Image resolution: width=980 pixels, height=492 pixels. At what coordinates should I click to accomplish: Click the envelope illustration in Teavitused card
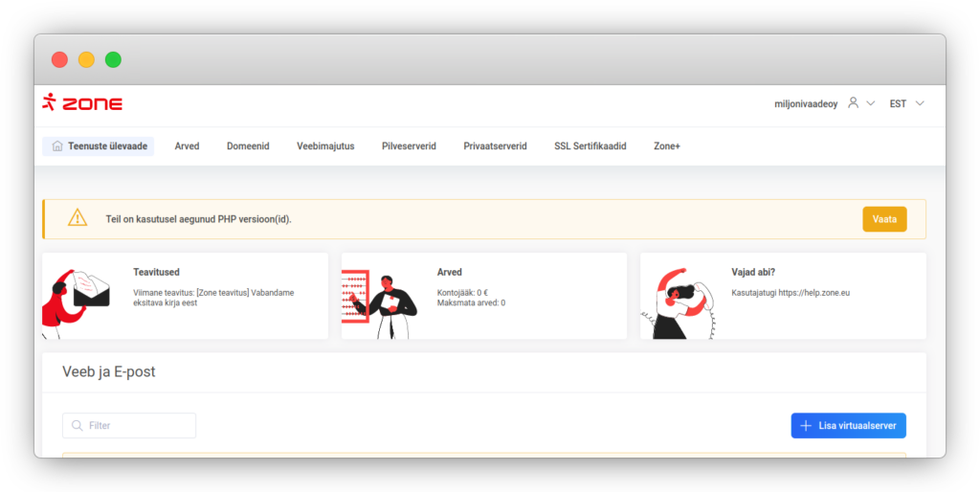77,303
